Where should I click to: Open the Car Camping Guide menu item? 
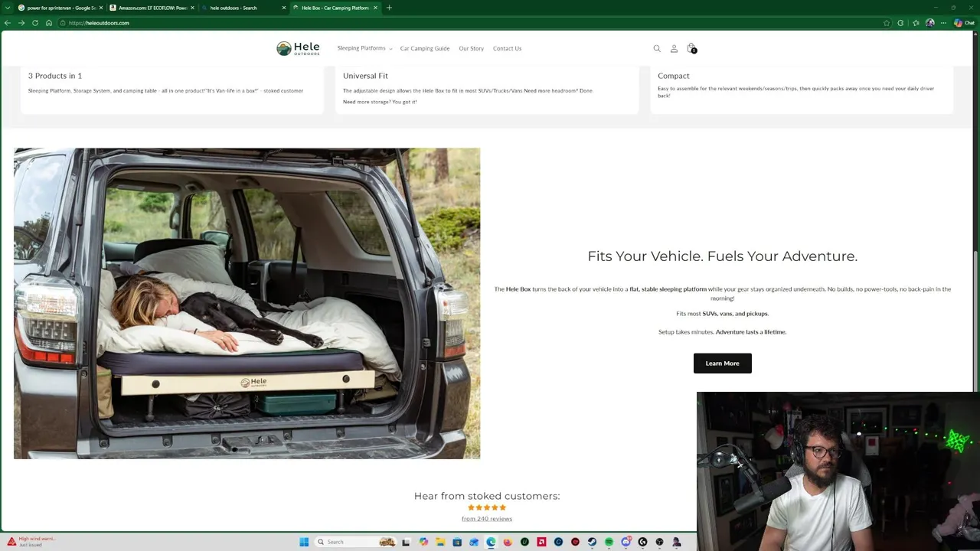(x=425, y=48)
